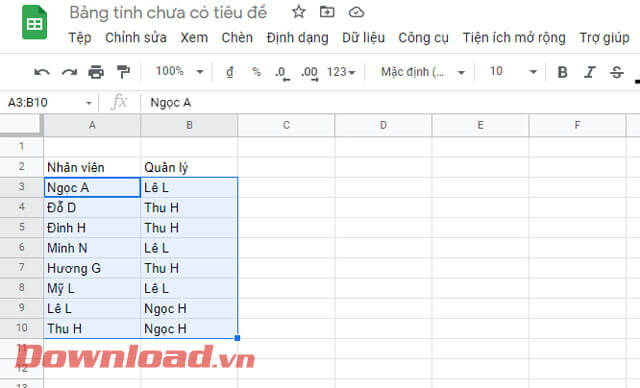Select column E header
The width and height of the screenshot is (640, 388).
click(x=480, y=125)
